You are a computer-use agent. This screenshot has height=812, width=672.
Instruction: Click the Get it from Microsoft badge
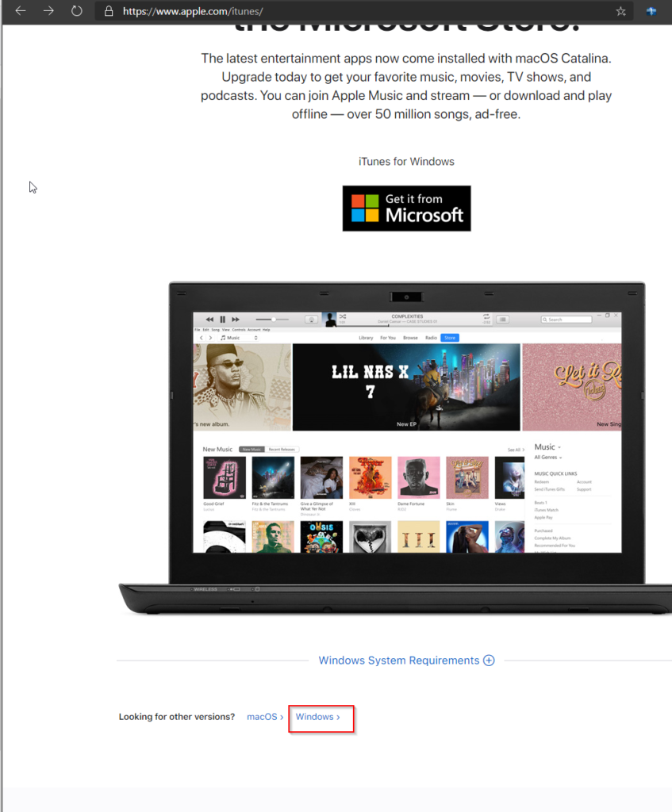406,209
